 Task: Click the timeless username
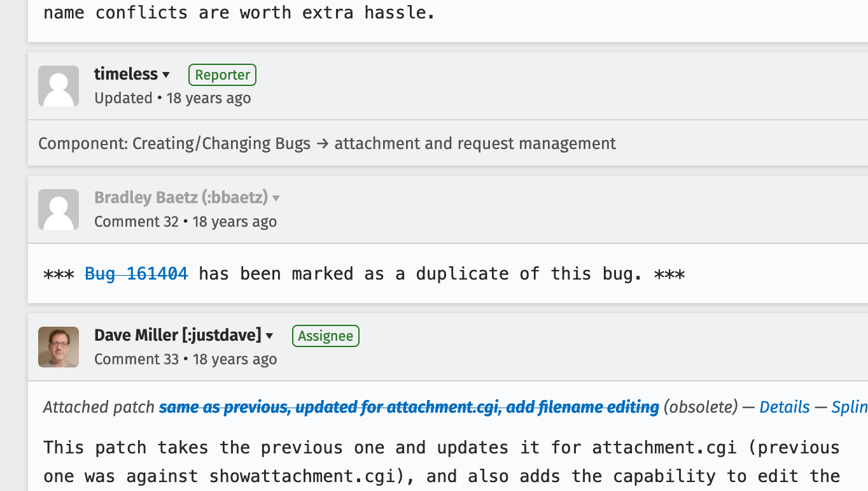click(126, 74)
